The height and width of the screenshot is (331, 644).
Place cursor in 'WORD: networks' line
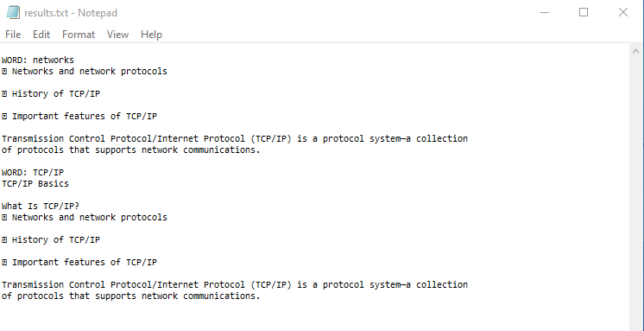point(38,60)
